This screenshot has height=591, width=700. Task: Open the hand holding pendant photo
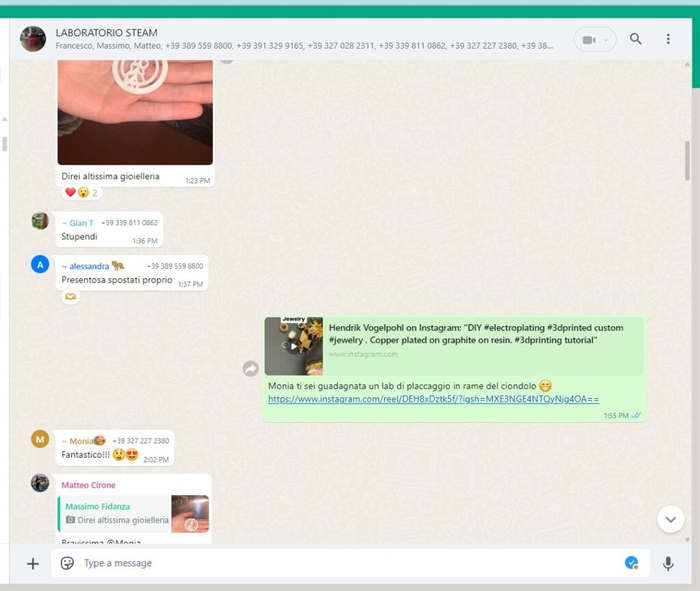[135, 113]
